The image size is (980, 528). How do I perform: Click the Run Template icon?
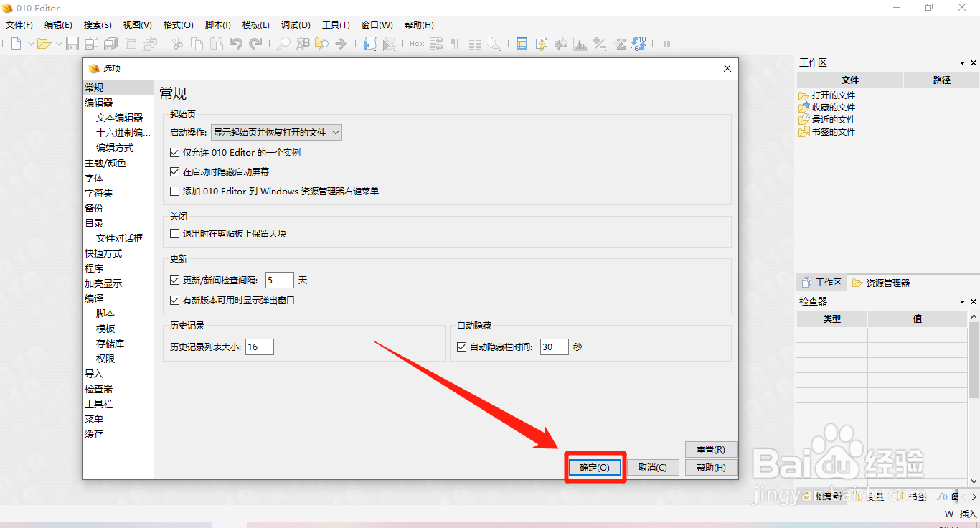pos(389,44)
